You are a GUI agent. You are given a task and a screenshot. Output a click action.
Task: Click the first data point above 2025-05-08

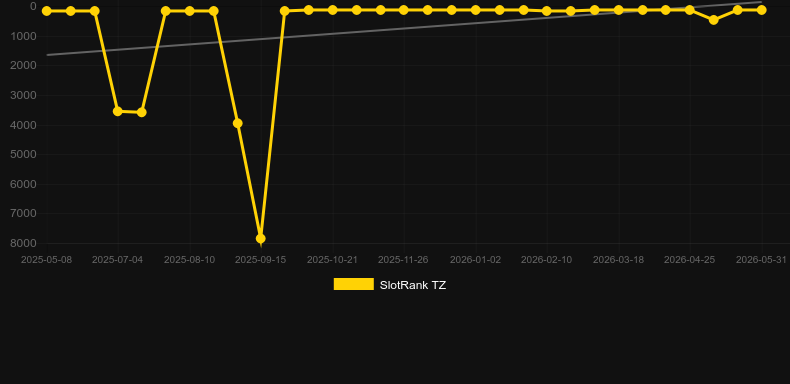point(47,11)
